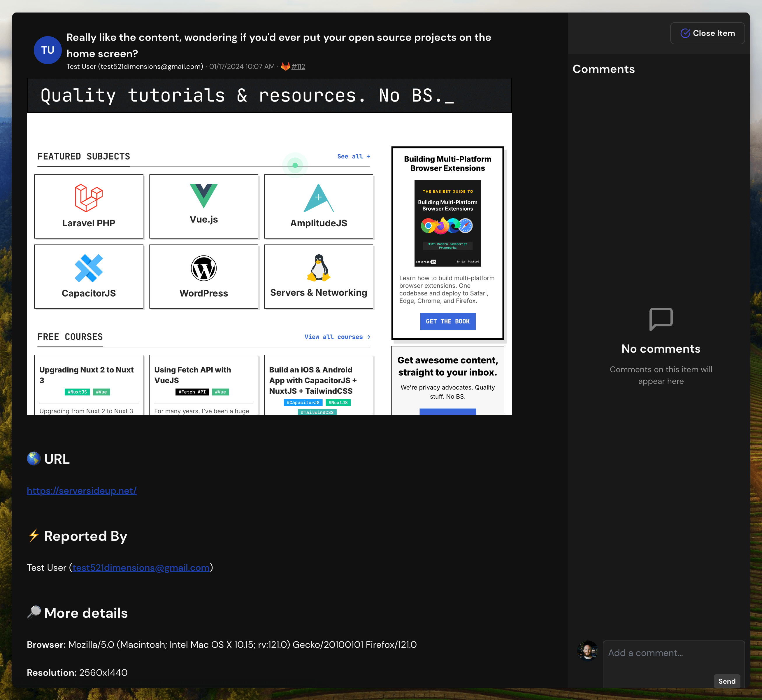Click the Vue.js logo in the screenshot
This screenshot has height=700, width=762.
[204, 196]
